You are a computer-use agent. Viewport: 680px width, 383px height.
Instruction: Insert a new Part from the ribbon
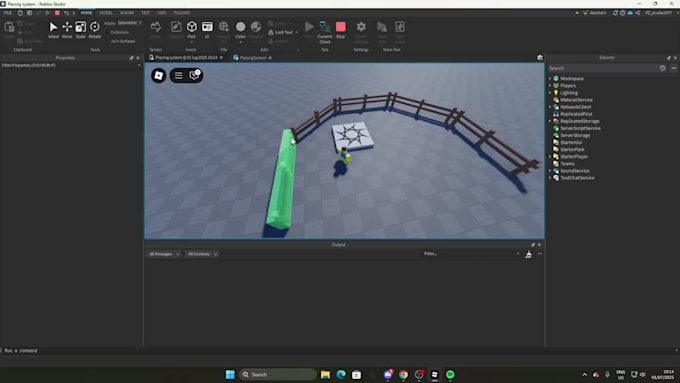191,29
